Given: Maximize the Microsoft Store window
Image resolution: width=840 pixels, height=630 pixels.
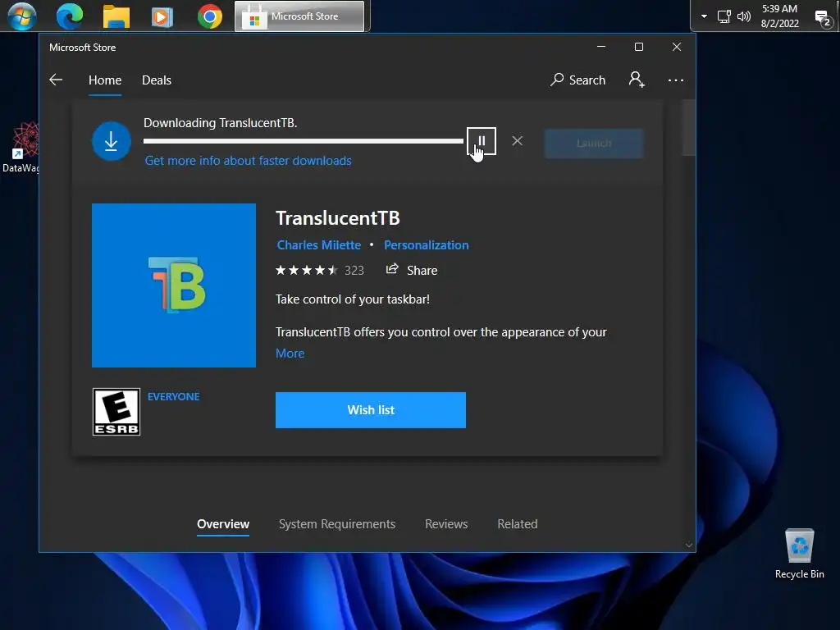Looking at the screenshot, I should [x=638, y=47].
